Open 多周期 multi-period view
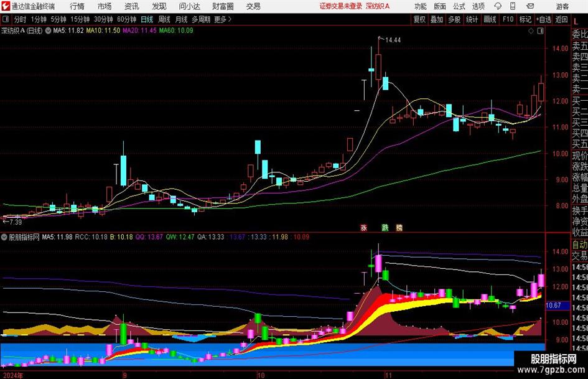The height and width of the screenshot is (379, 588). point(201,19)
